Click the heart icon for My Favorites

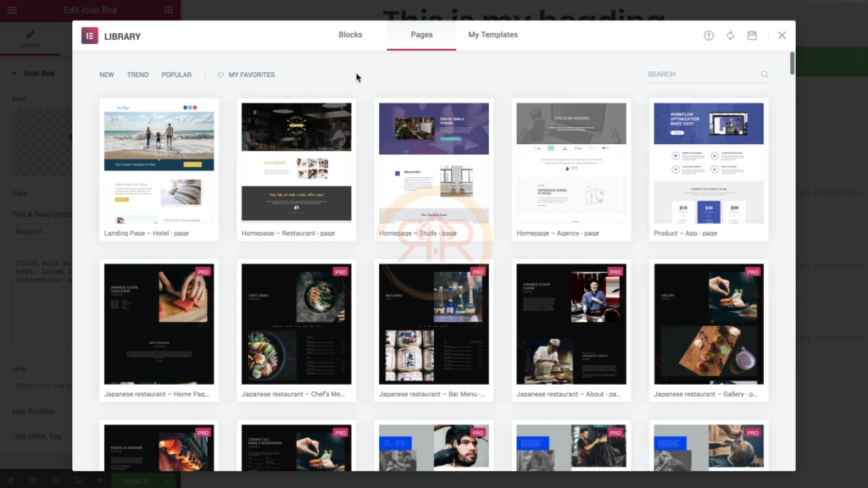pyautogui.click(x=221, y=75)
